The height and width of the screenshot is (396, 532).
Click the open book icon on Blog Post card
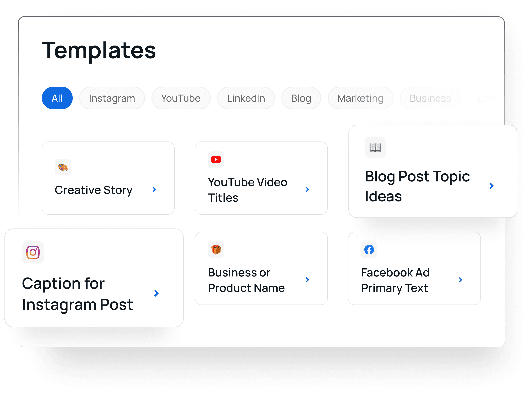point(375,147)
